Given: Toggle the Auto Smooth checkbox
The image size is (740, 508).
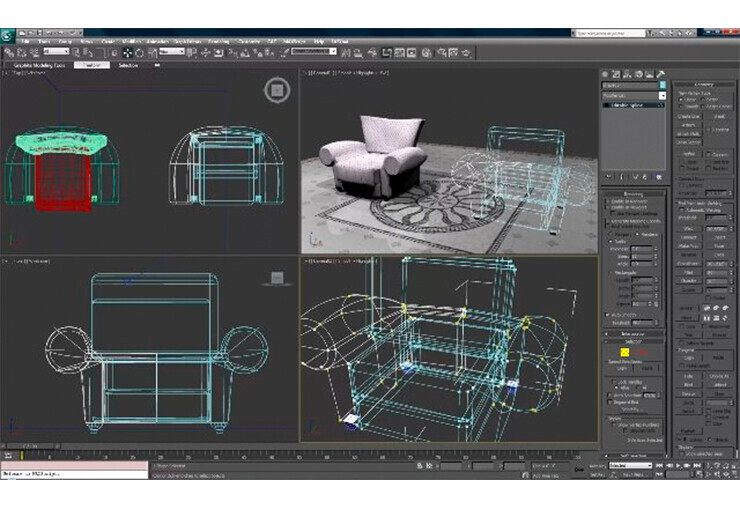Looking at the screenshot, I should (607, 315).
